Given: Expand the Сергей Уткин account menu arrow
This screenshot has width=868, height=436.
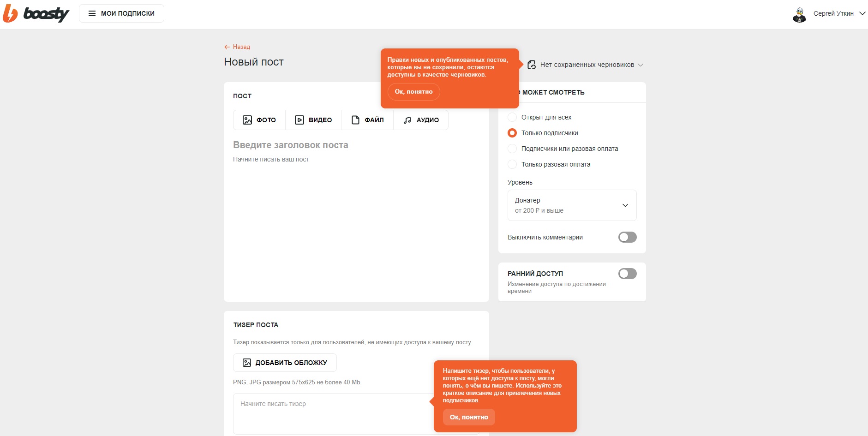Looking at the screenshot, I should [x=862, y=13].
